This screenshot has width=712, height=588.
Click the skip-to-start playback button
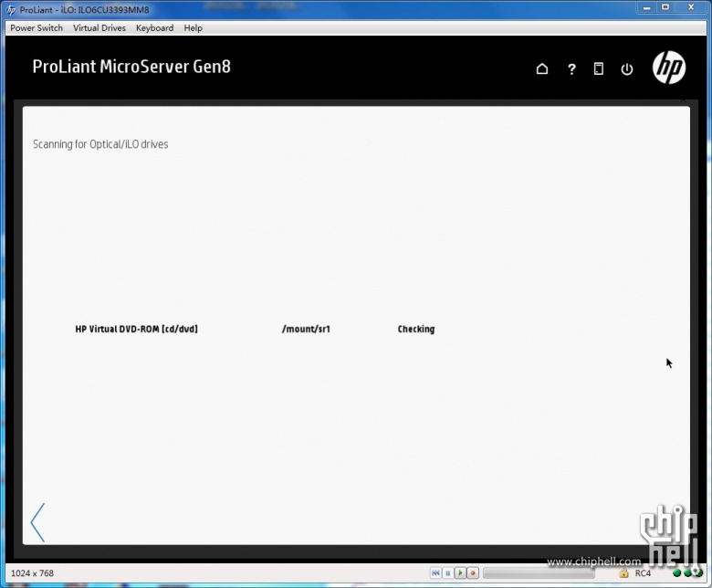[435, 573]
